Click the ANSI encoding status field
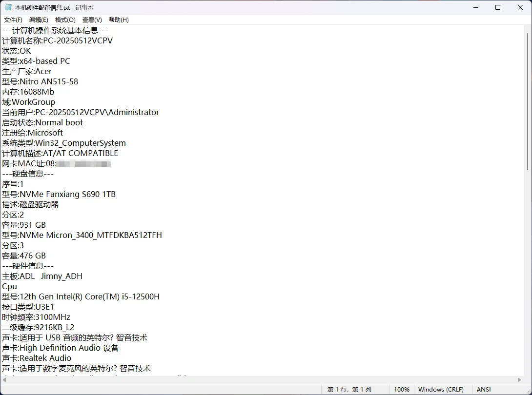This screenshot has height=395, width=532. [484, 390]
